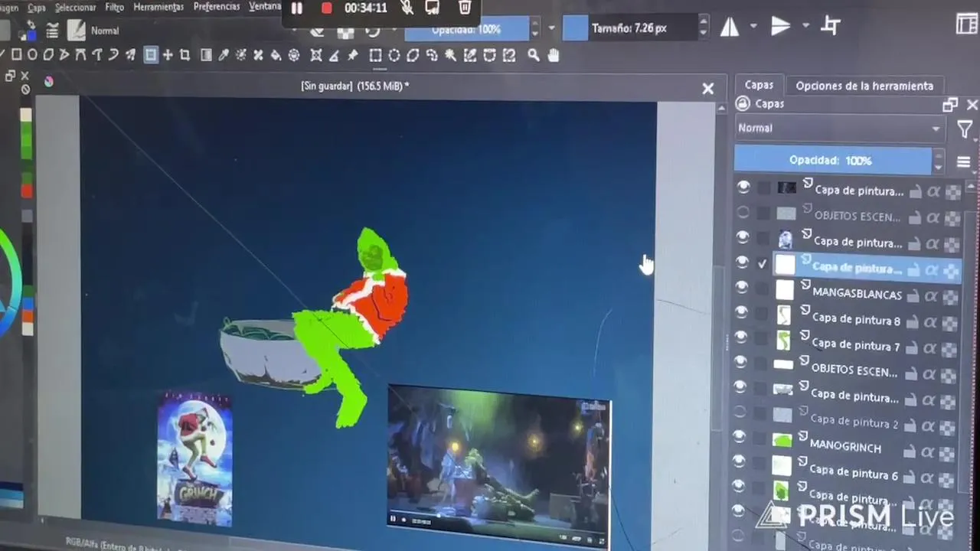Hide the Capa de pintura 8 layer
980x551 pixels.
(x=740, y=311)
